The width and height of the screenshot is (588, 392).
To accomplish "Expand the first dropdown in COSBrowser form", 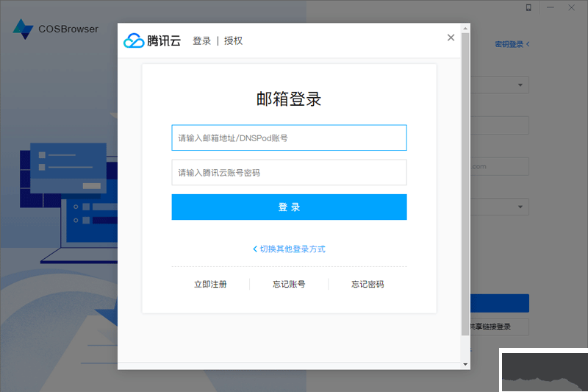I will (520, 85).
